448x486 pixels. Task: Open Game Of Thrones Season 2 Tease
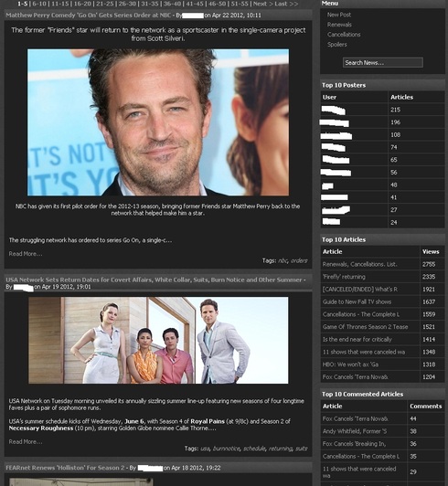tap(365, 327)
